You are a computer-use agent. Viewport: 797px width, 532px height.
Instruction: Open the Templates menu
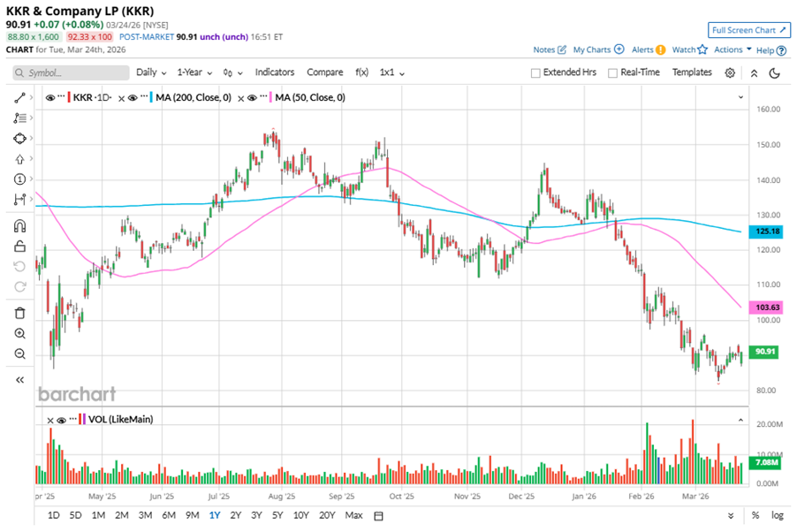pyautogui.click(x=692, y=72)
